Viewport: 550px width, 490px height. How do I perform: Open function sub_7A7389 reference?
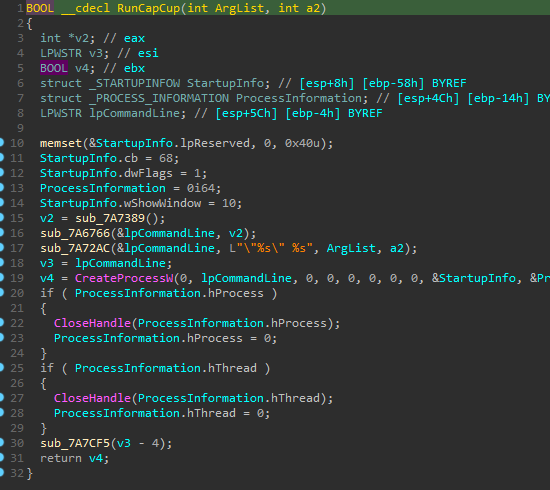(110, 219)
